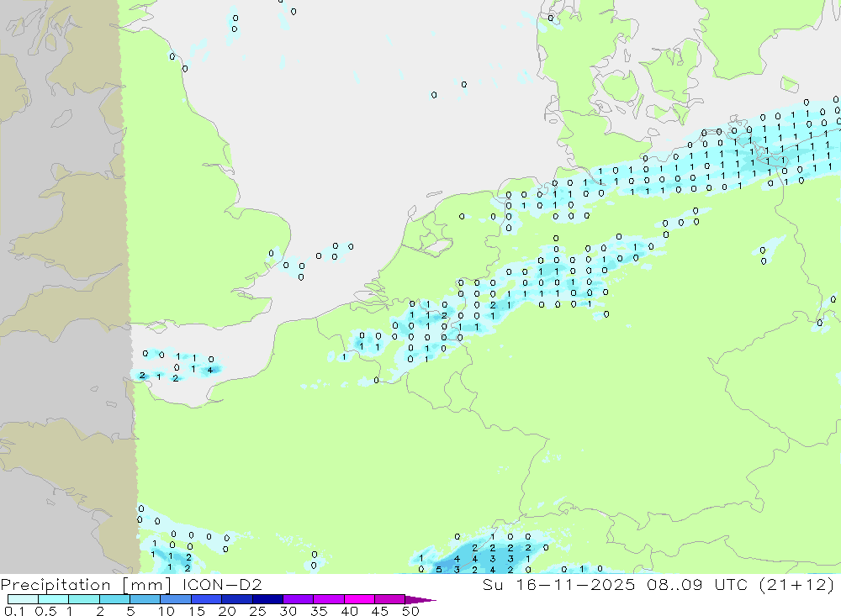841x616 pixels.
Task: Select the 2–5 mm legend color swatch
Action: tap(114, 599)
